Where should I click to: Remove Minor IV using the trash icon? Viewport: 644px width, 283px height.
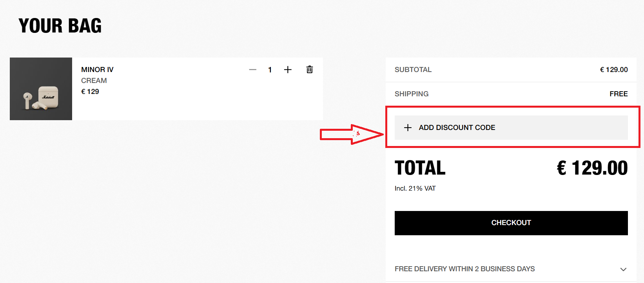(310, 69)
